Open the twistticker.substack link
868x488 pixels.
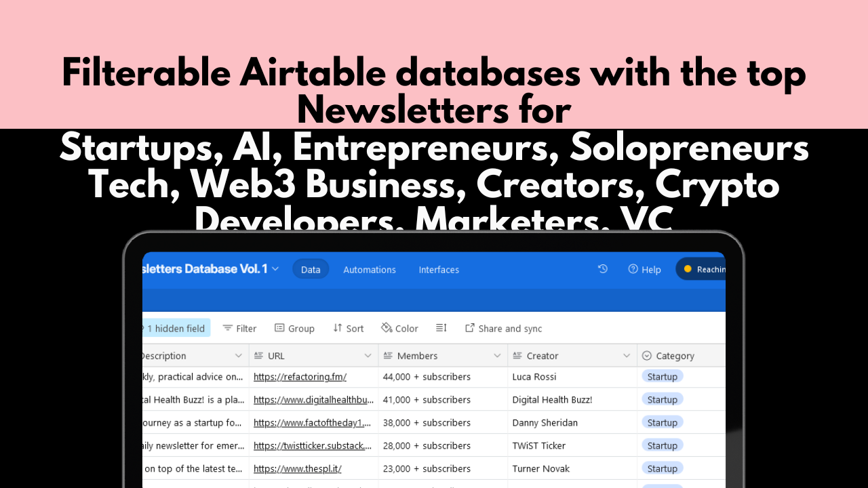313,446
